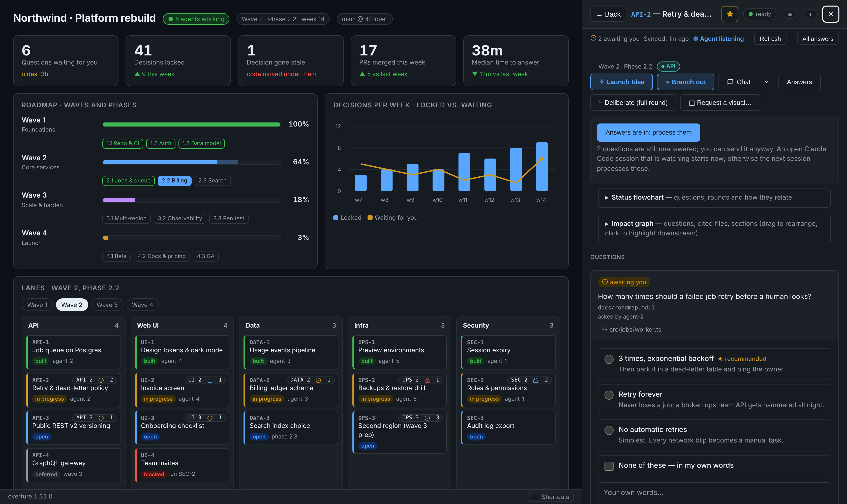Image resolution: width=847 pixels, height=504 pixels.
Task: Switch to the Wave 3 lanes tab
Action: pyautogui.click(x=107, y=305)
